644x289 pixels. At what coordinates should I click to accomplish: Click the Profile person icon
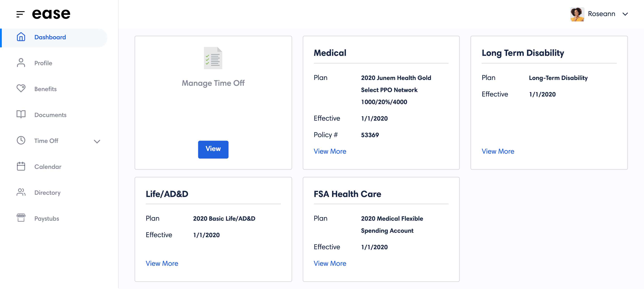21,63
